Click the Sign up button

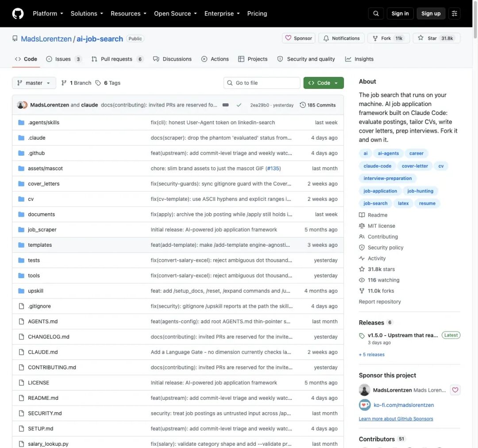coord(431,14)
